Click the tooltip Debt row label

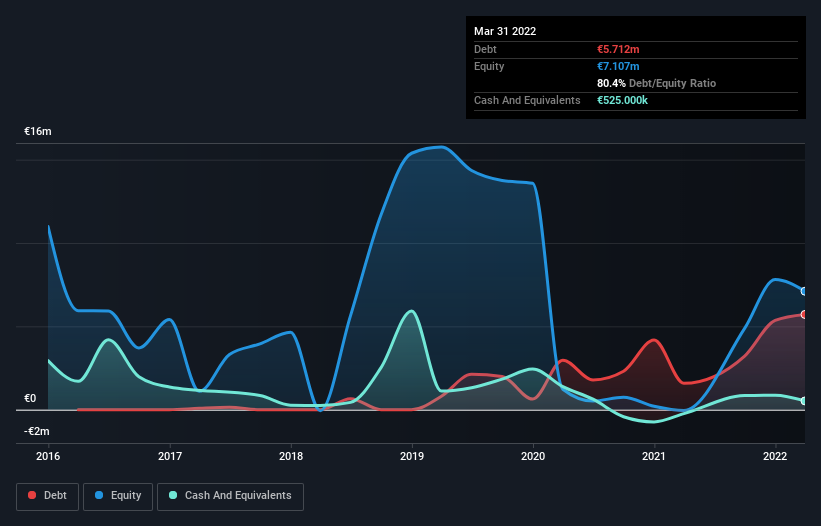click(x=485, y=49)
